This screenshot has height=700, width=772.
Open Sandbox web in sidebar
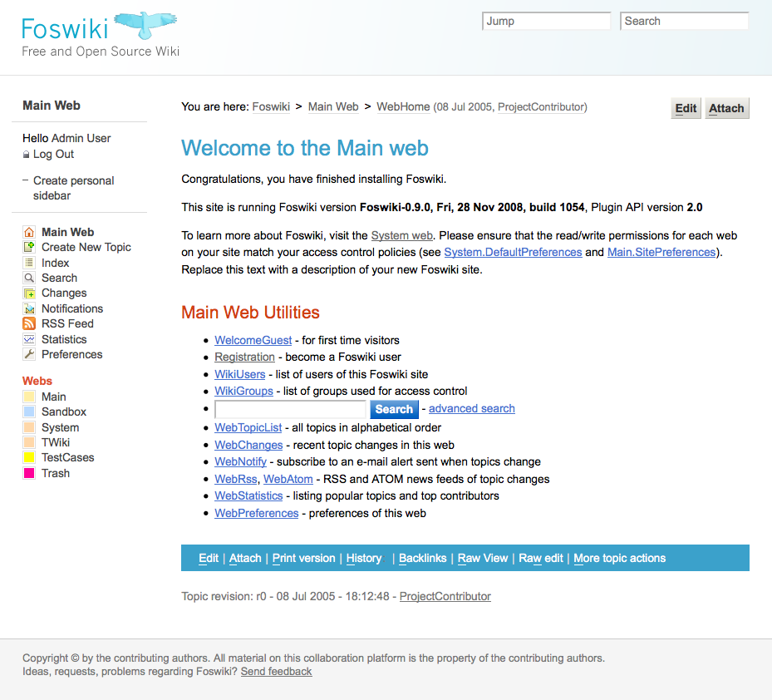[64, 412]
